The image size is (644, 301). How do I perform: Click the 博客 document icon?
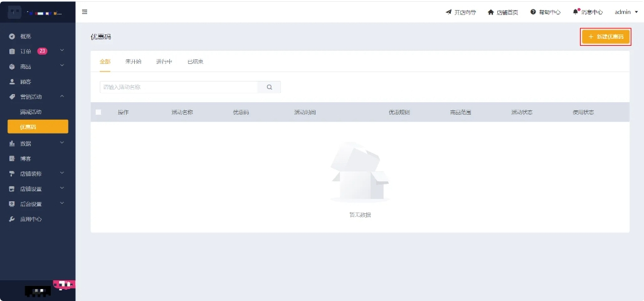coord(13,159)
